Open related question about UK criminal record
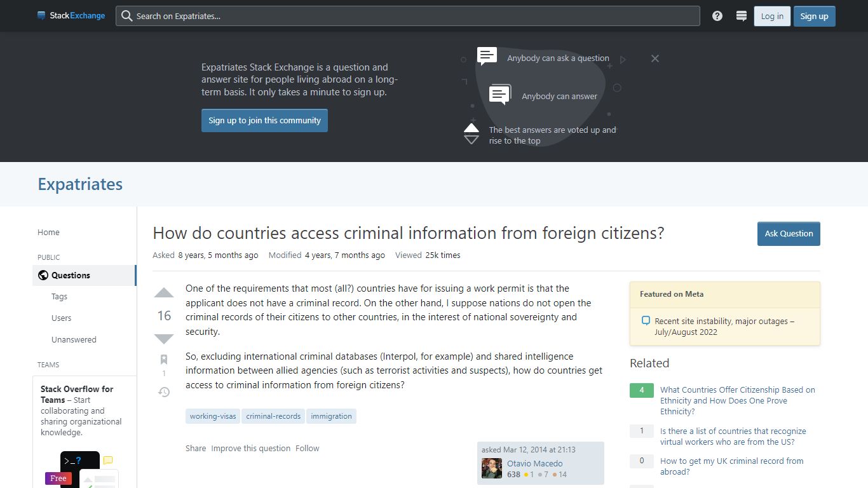 pos(731,466)
